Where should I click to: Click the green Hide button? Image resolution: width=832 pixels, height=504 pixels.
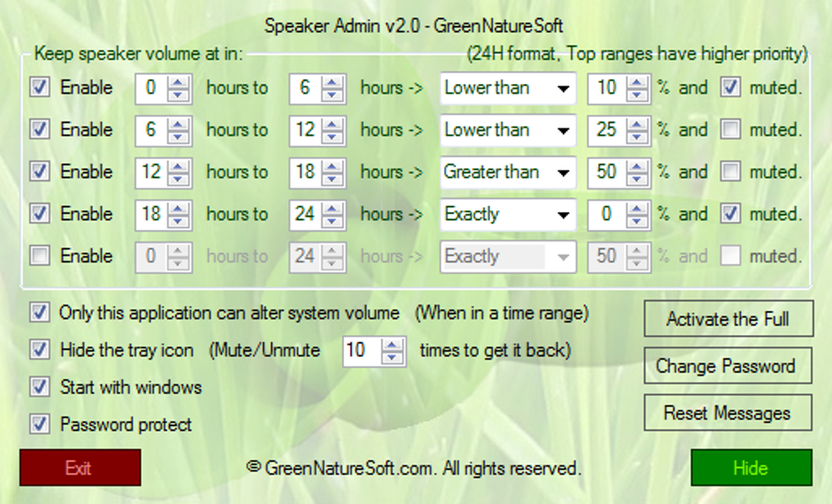point(751,468)
